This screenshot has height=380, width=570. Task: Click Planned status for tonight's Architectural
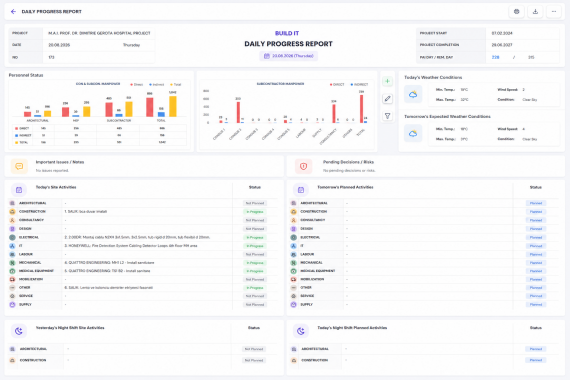point(536,349)
